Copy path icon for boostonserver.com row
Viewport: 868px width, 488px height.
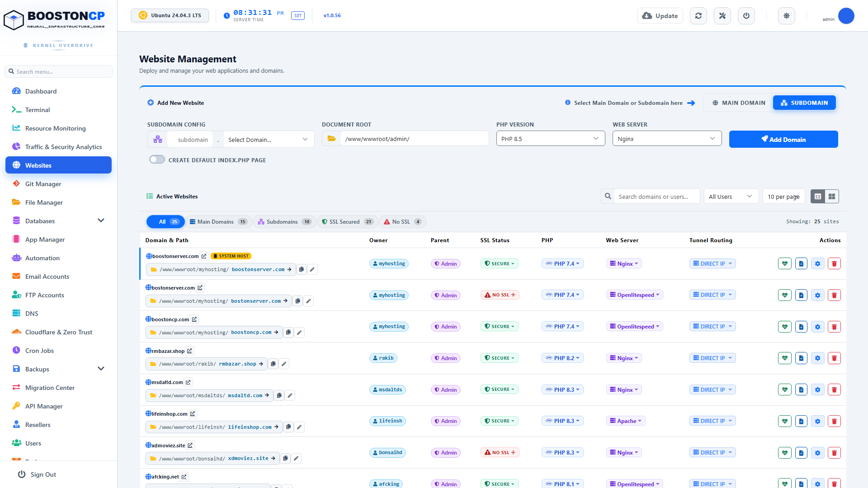point(302,269)
